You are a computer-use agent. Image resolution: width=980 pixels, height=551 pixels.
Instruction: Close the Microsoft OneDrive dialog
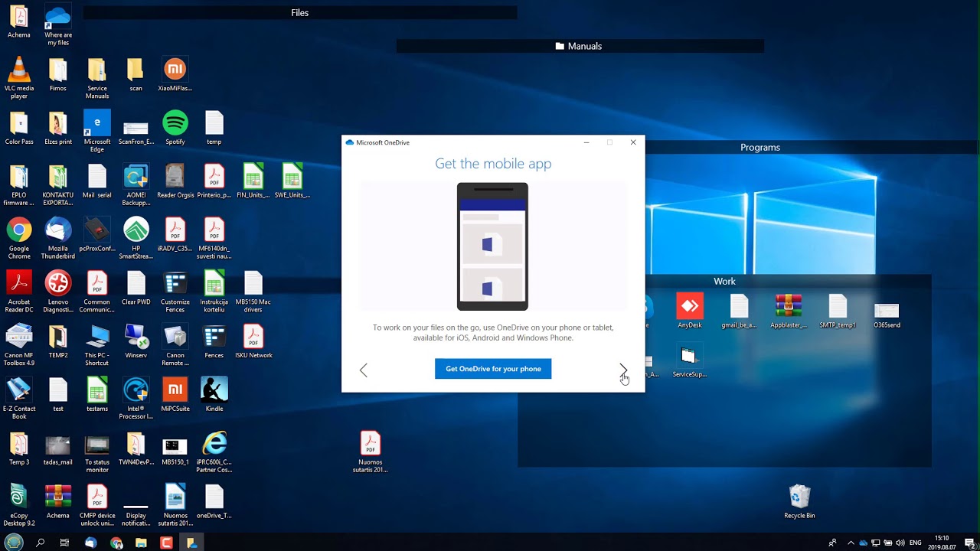point(633,142)
